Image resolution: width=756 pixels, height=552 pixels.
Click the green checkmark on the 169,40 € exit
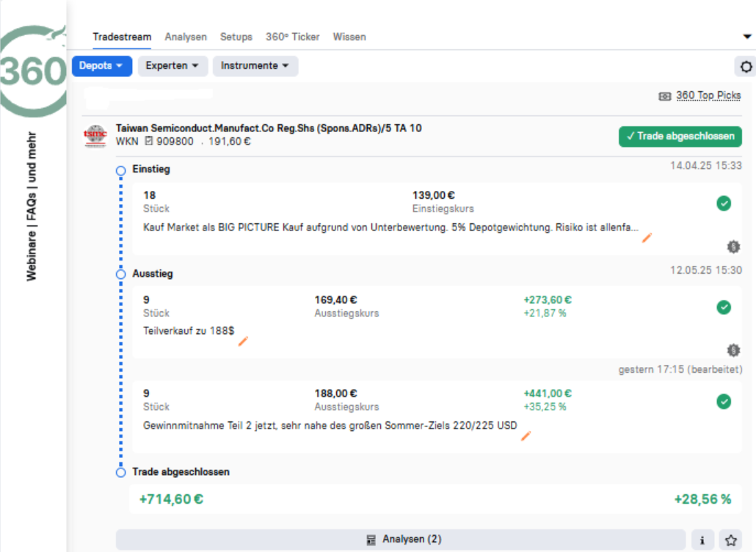pyautogui.click(x=723, y=307)
